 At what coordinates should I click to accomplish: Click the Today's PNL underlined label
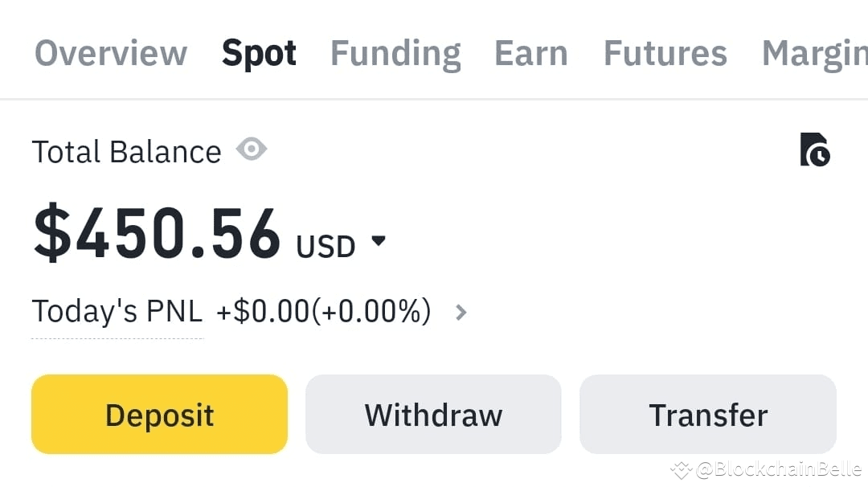point(117,312)
